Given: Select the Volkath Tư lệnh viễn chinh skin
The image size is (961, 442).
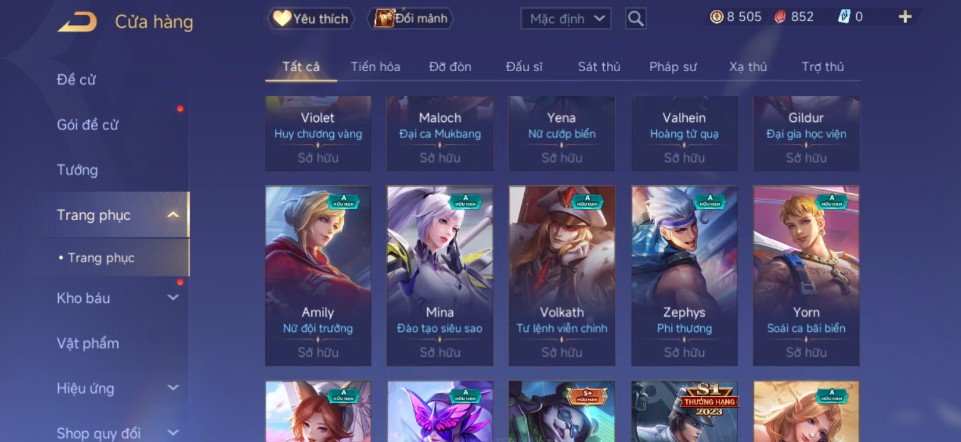Looking at the screenshot, I should 562,276.
